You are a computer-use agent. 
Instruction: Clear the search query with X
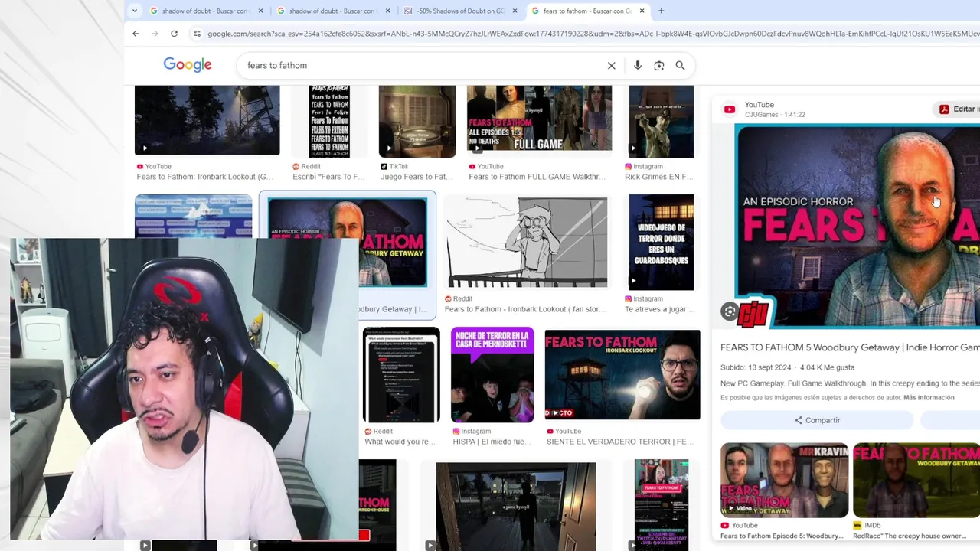(611, 66)
